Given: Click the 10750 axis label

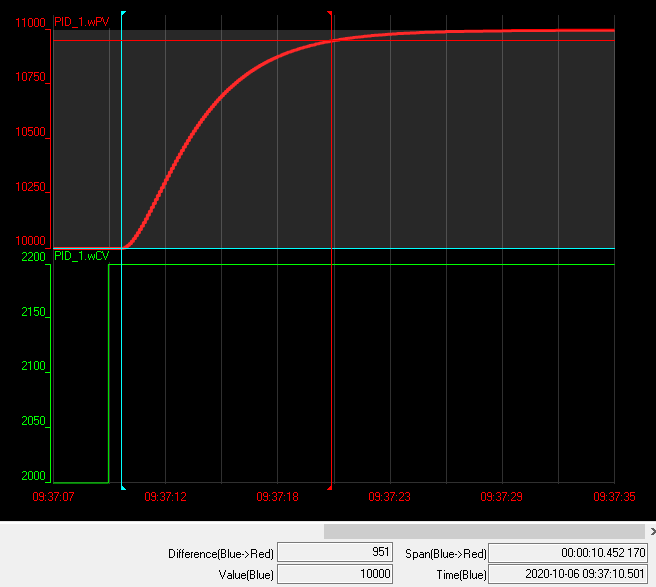Looking at the screenshot, I should click(x=30, y=77).
